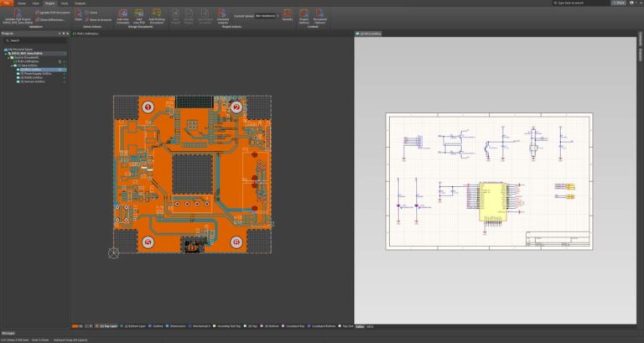Click the Add New PCB icon
This screenshot has height=343, width=644.
(x=139, y=13)
